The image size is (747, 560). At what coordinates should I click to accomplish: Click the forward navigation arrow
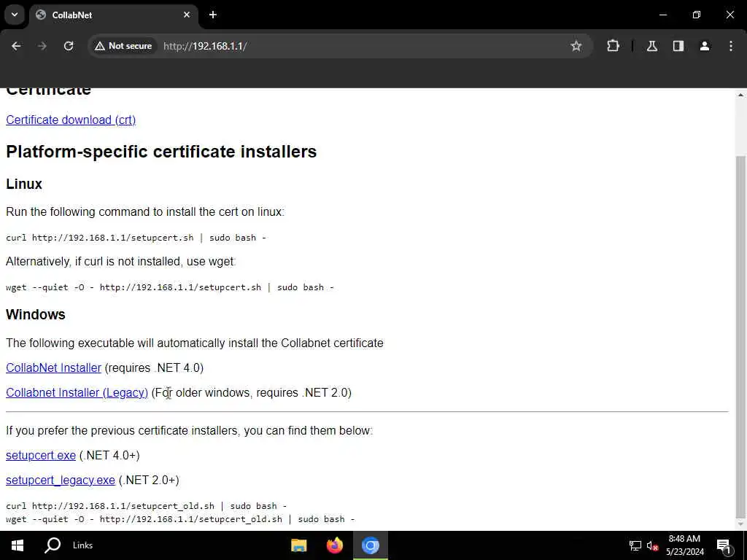(42, 46)
